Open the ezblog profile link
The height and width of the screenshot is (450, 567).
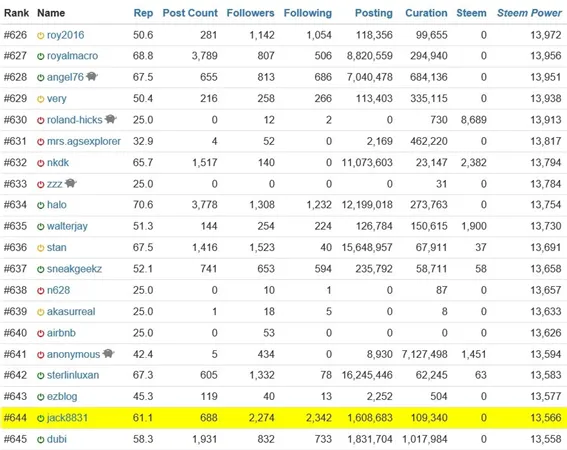pos(62,397)
